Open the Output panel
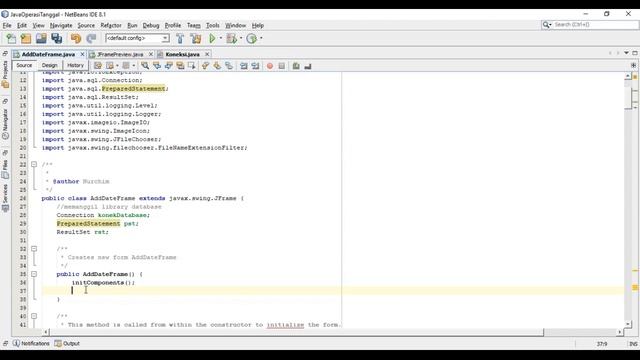This screenshot has height=360, width=640. click(x=67, y=343)
